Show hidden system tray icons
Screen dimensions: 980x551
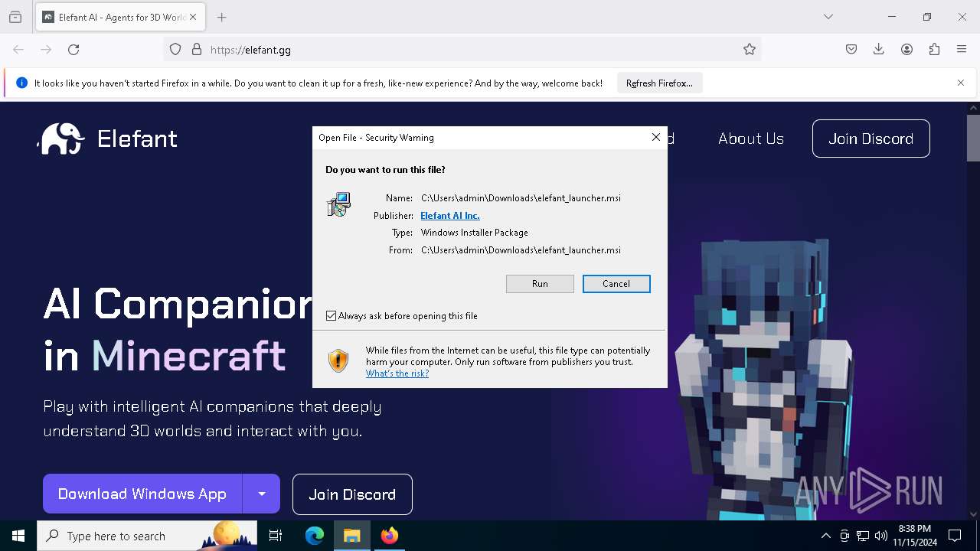825,536
